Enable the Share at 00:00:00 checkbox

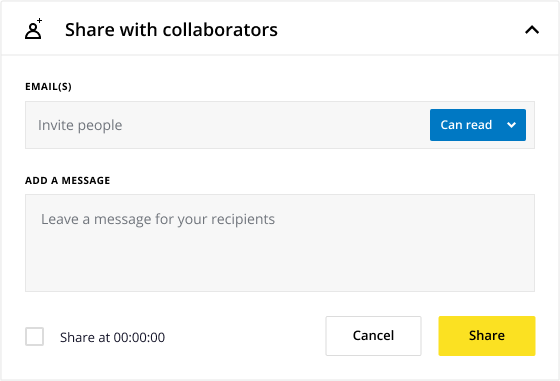pos(35,336)
